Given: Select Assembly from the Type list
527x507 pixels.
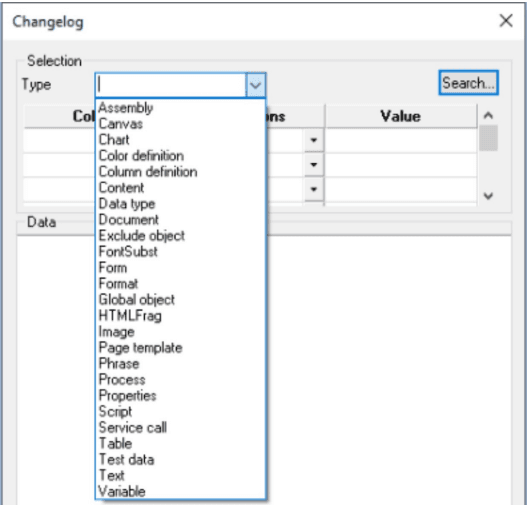Looking at the screenshot, I should coord(181,108).
